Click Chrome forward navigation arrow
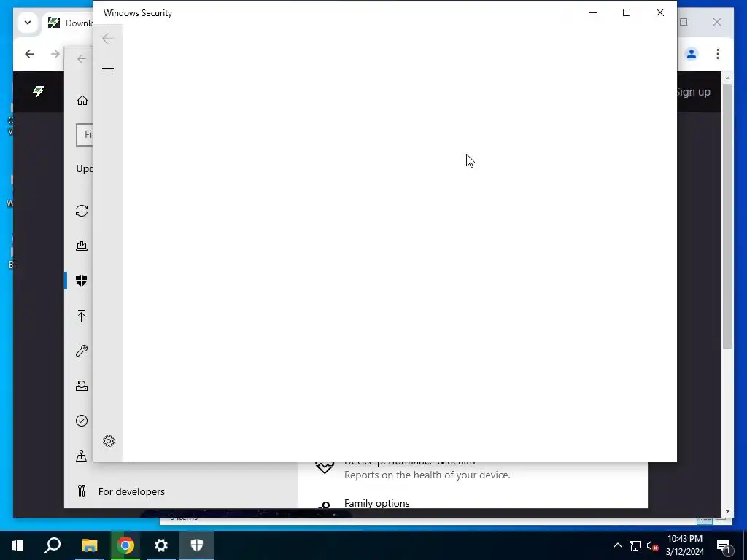 (x=55, y=54)
